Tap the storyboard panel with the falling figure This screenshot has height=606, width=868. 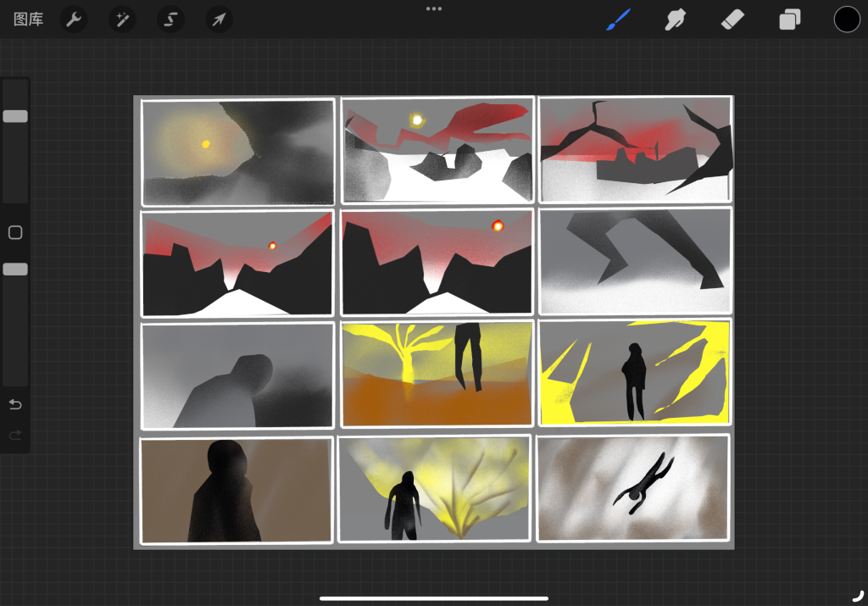tap(632, 487)
